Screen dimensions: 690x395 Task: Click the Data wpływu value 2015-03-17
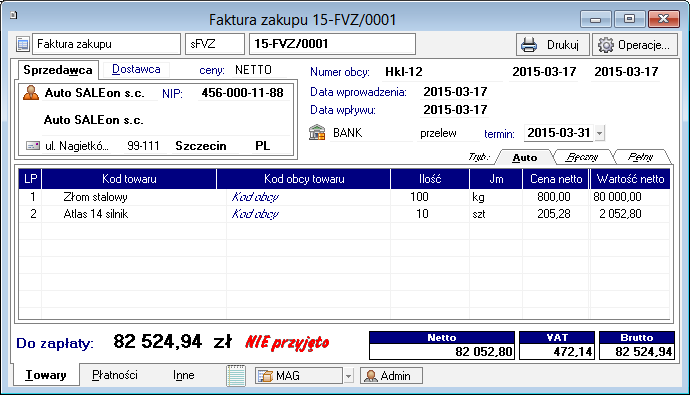455,110
